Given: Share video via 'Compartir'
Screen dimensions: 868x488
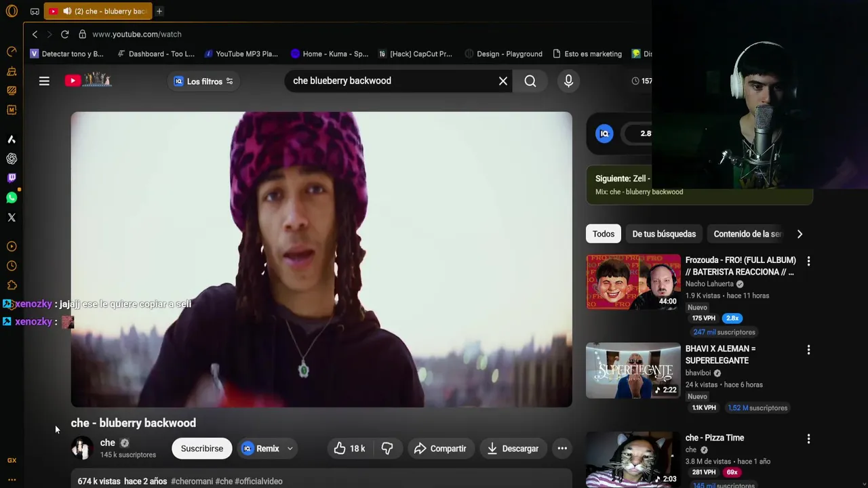Looking at the screenshot, I should [x=440, y=448].
